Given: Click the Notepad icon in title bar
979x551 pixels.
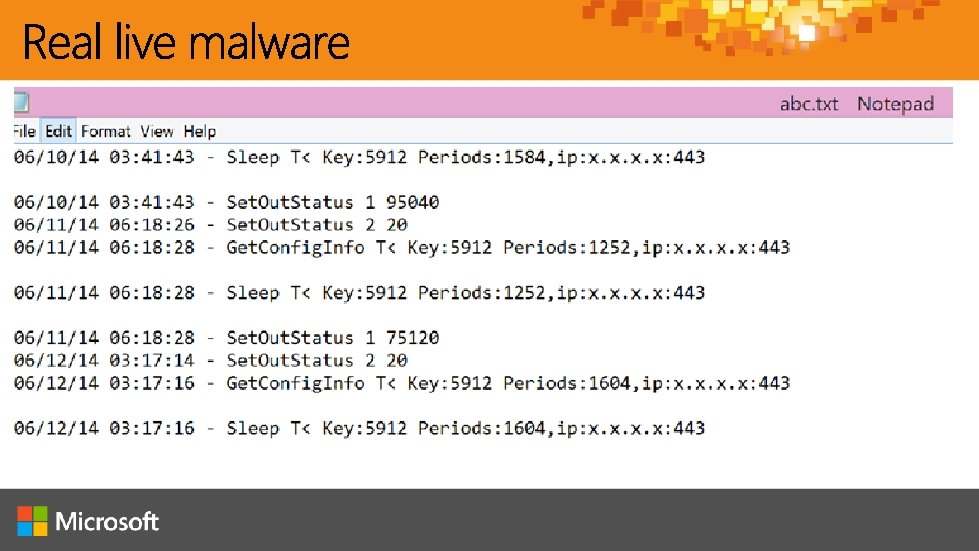Looking at the screenshot, I should [x=20, y=102].
